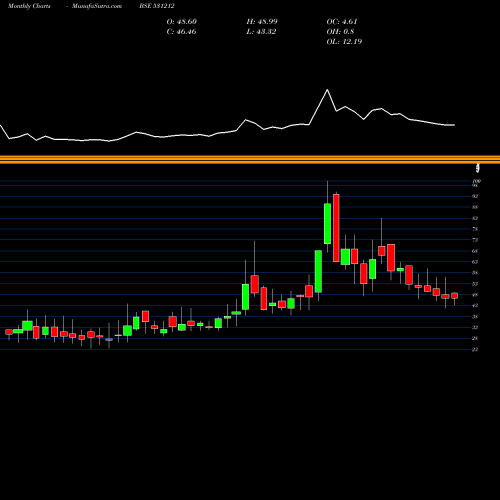Click the price axis label "73"
500x500 pixels.
(x=475, y=240)
